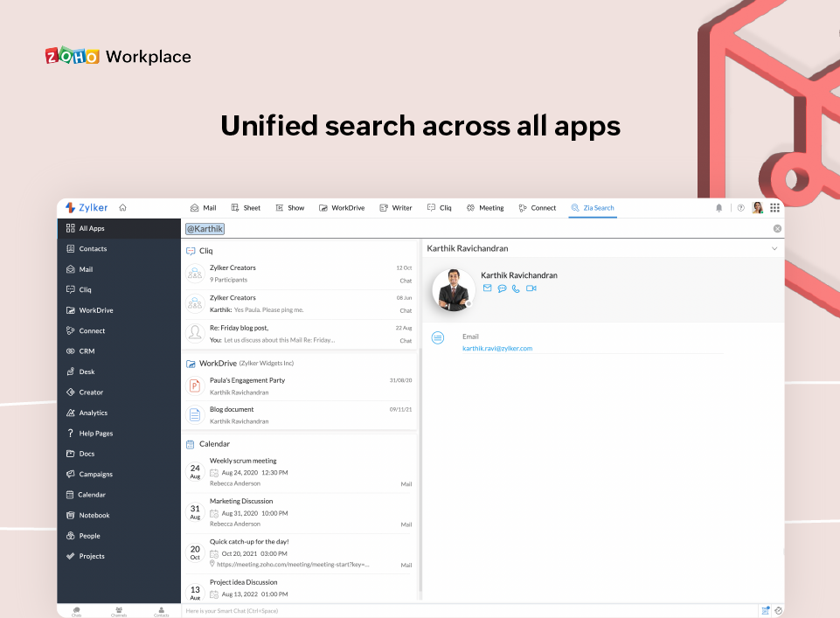Click the Smart Chat input field at bottom

click(x=350, y=610)
